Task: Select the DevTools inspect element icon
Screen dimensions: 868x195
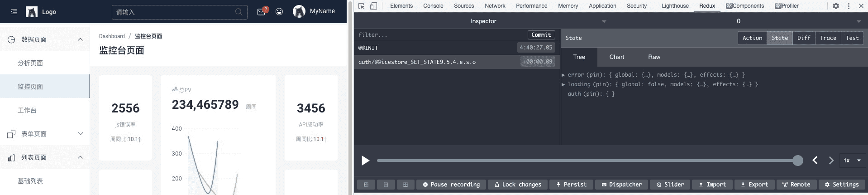Action: [x=362, y=6]
